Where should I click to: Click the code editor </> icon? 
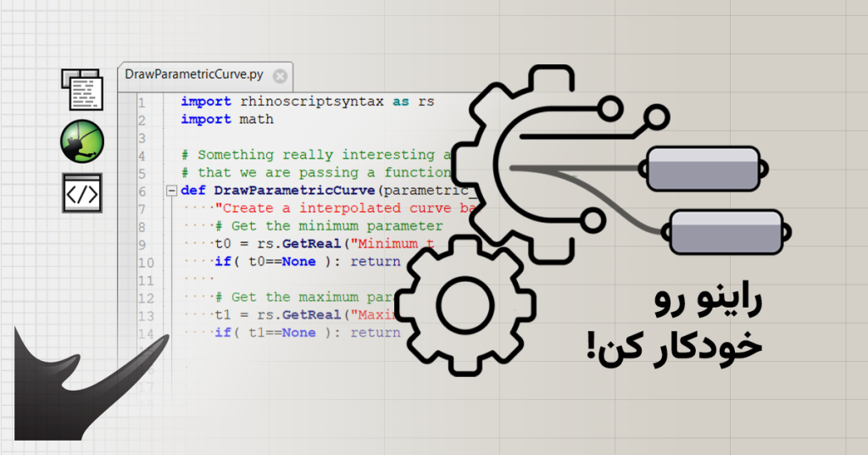tap(82, 193)
